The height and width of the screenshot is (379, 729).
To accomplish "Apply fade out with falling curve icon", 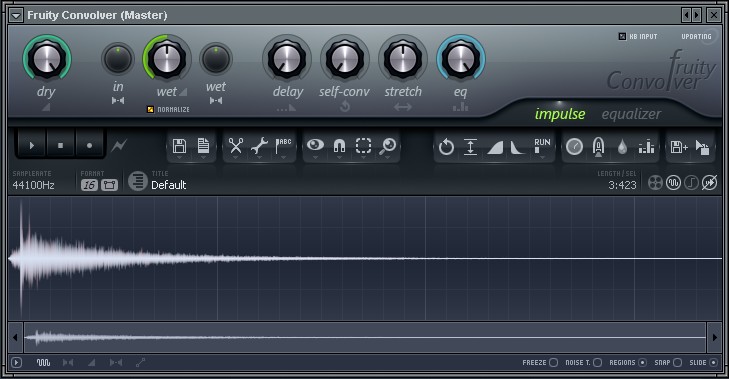I will (517, 148).
